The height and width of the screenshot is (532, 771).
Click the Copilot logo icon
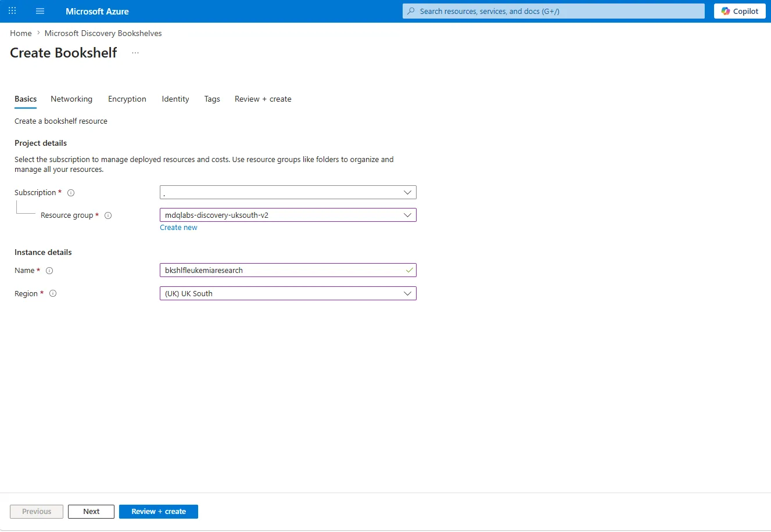tap(726, 11)
